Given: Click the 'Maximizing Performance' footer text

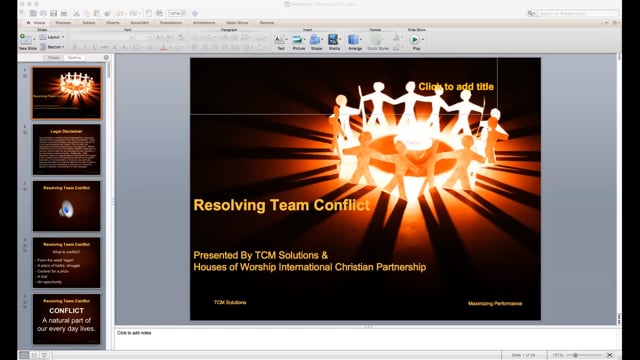Looking at the screenshot, I should [495, 303].
